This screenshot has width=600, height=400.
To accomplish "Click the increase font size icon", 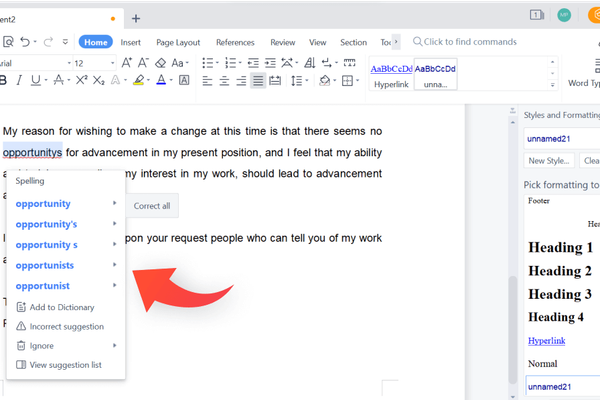I will (127, 62).
